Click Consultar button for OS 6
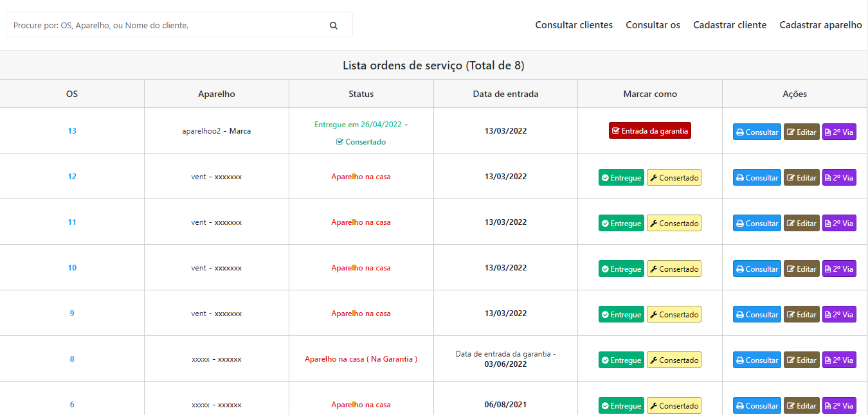The width and height of the screenshot is (868, 415). tap(757, 406)
